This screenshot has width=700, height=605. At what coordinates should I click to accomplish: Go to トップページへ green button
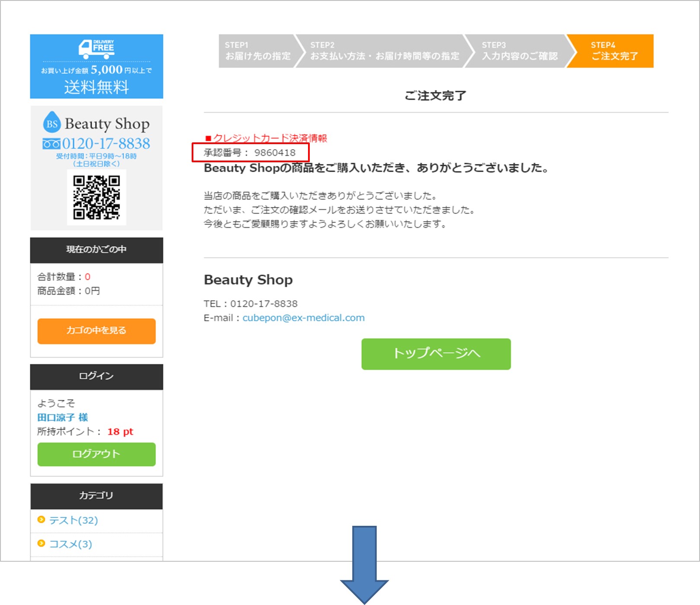click(x=436, y=354)
